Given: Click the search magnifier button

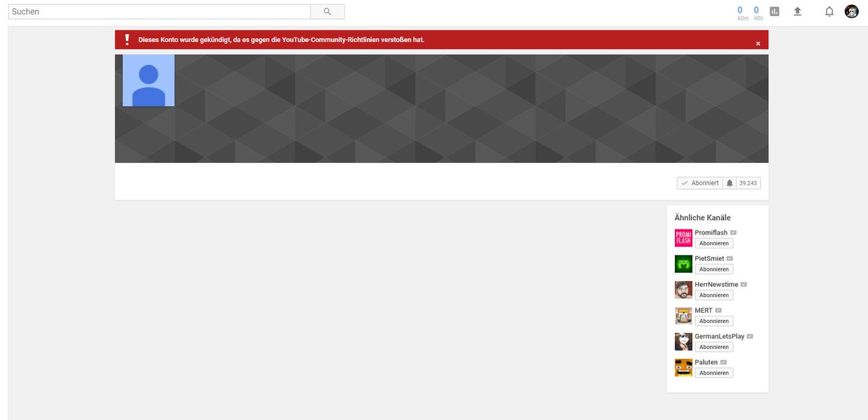Looking at the screenshot, I should tap(328, 12).
